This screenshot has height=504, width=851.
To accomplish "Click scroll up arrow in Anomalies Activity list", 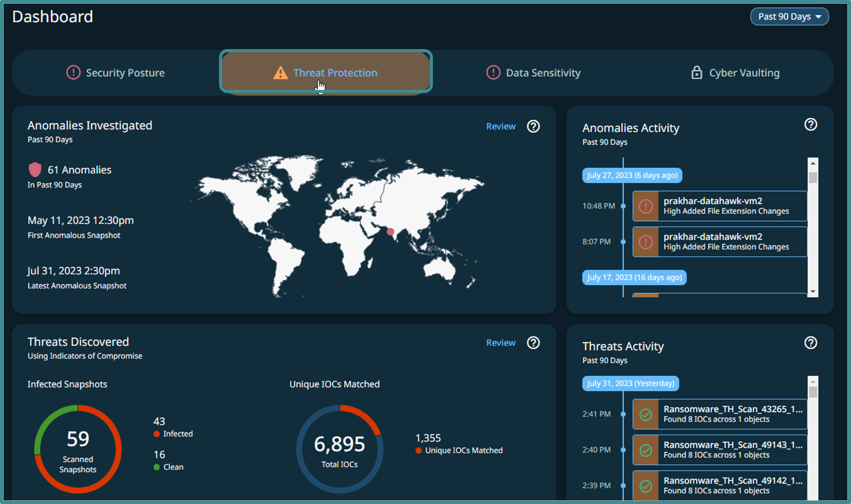I will coord(813,163).
